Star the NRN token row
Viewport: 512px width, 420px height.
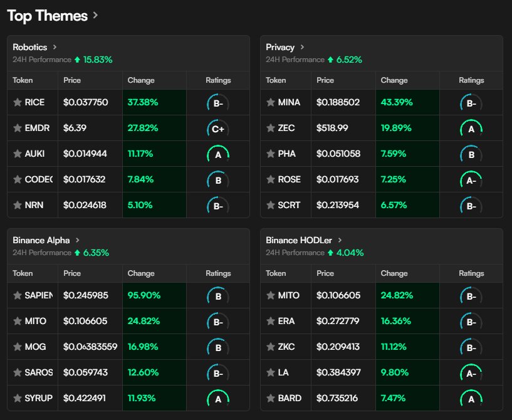(18, 205)
